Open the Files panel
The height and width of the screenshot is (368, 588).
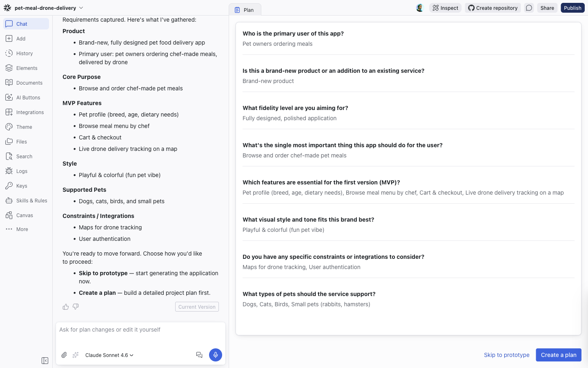coord(26,141)
